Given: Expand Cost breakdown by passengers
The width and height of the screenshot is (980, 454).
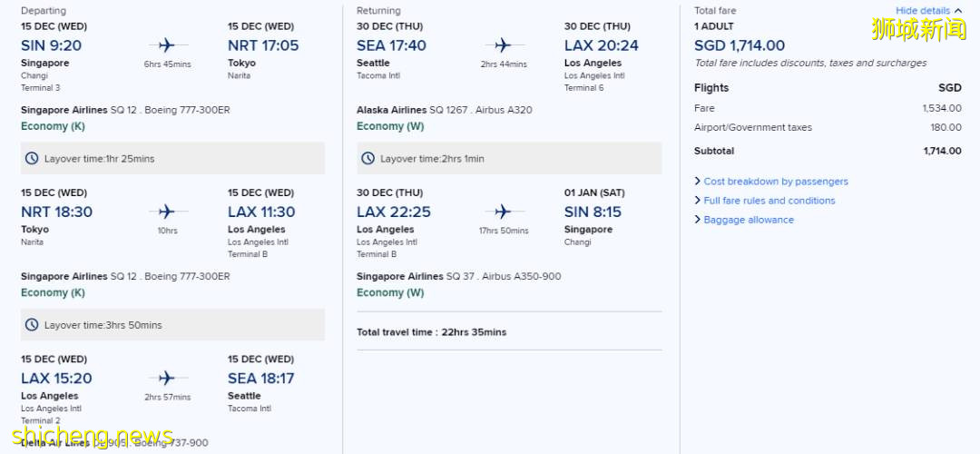Looking at the screenshot, I should (775, 182).
